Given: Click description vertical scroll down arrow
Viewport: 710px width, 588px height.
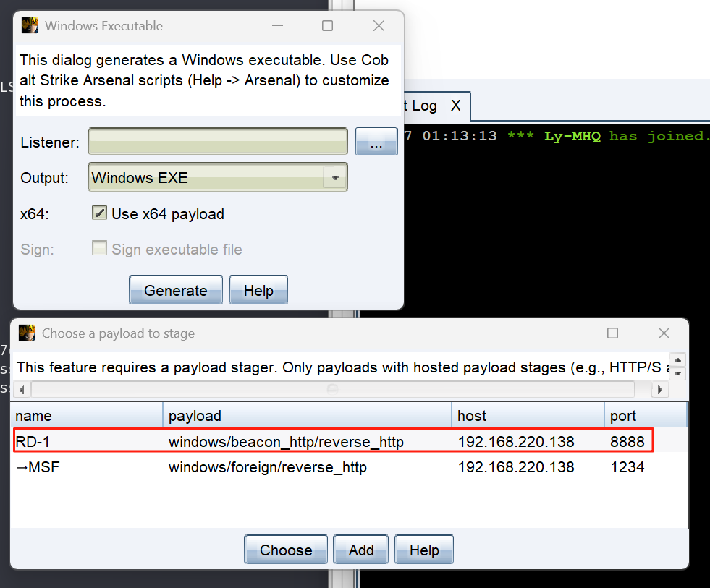Looking at the screenshot, I should pyautogui.click(x=677, y=374).
